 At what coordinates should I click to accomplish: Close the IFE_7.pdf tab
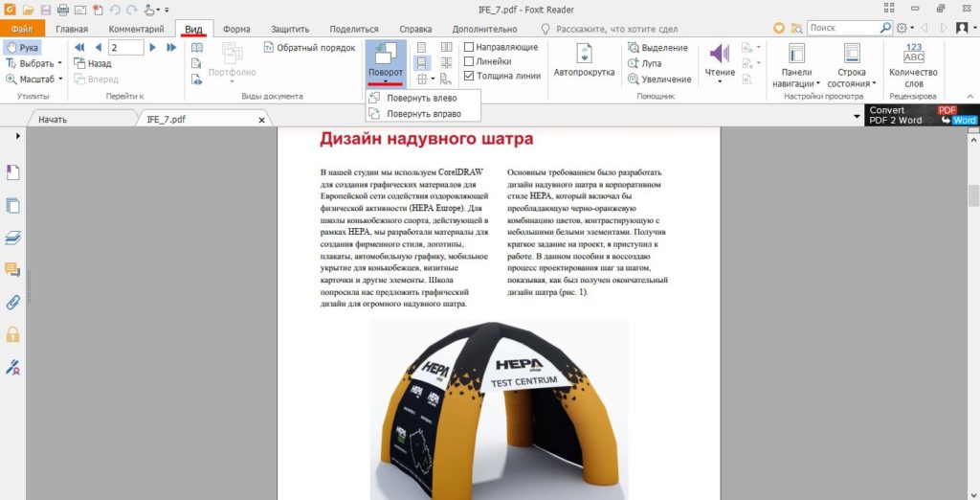tap(262, 120)
